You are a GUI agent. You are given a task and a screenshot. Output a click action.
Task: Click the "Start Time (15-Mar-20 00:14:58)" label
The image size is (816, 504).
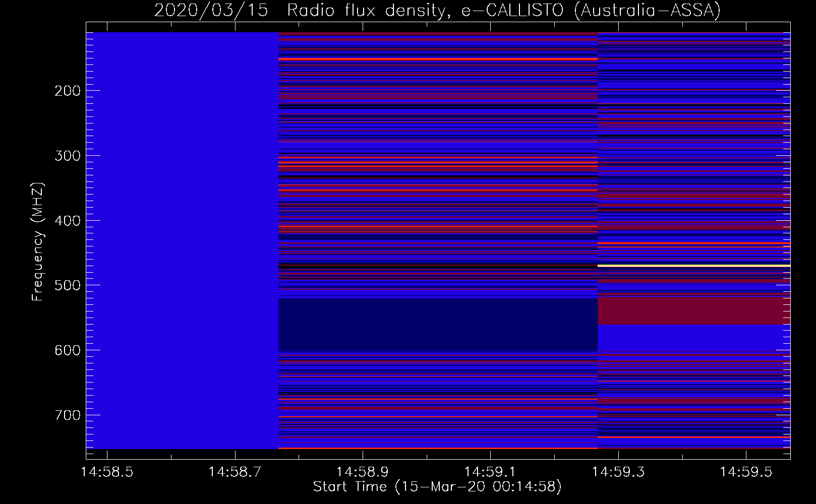437,487
